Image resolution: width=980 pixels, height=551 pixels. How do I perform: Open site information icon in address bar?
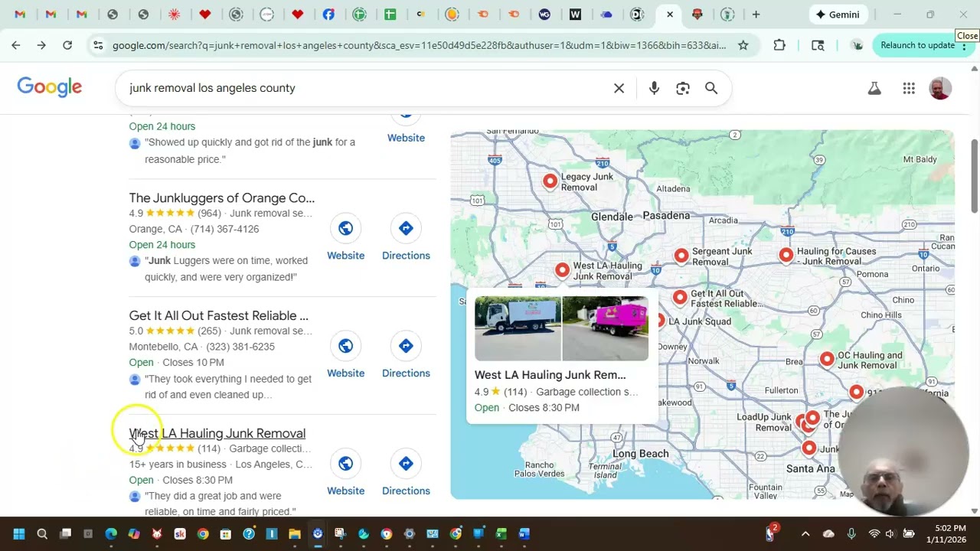pos(98,45)
